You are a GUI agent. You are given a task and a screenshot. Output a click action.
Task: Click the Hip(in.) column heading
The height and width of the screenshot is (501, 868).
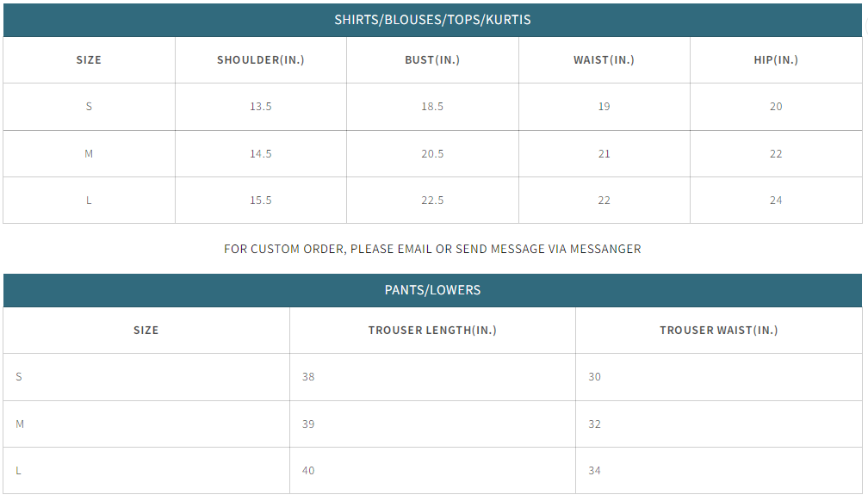click(776, 60)
